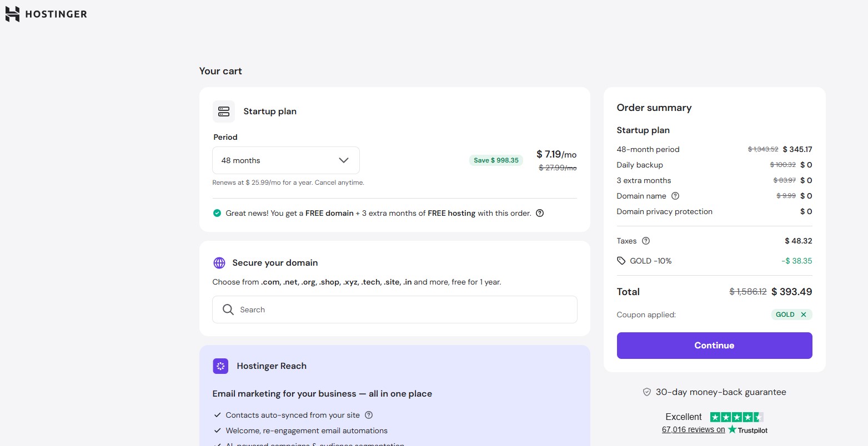Click the globe icon beside Secure your domain
Screen dimensions: 868x446
coord(219,263)
